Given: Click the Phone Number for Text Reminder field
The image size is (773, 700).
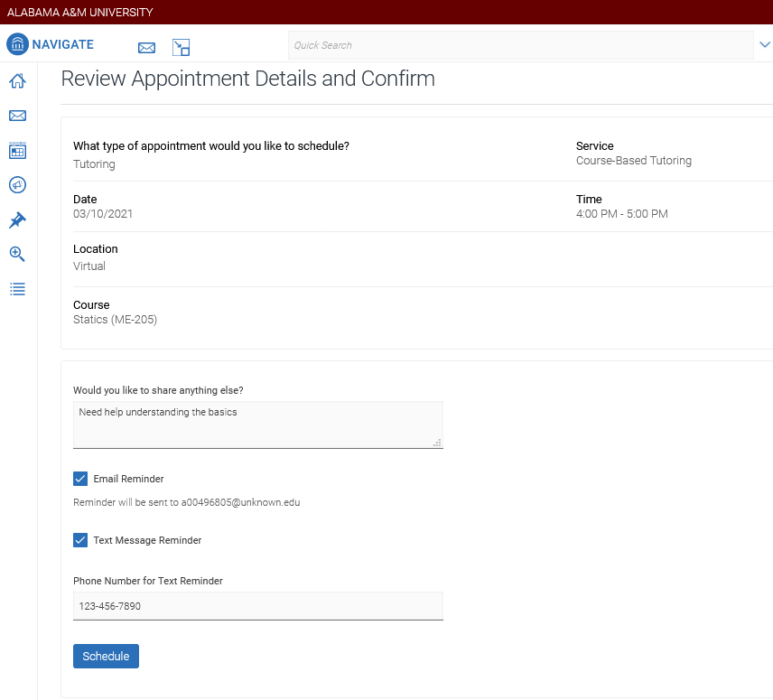Looking at the screenshot, I should (x=257, y=606).
